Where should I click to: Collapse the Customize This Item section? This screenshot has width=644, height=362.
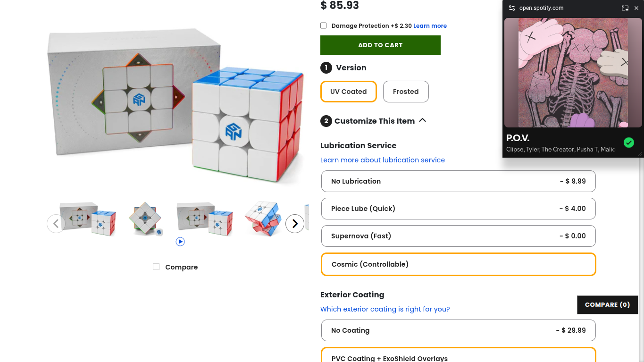click(x=423, y=120)
